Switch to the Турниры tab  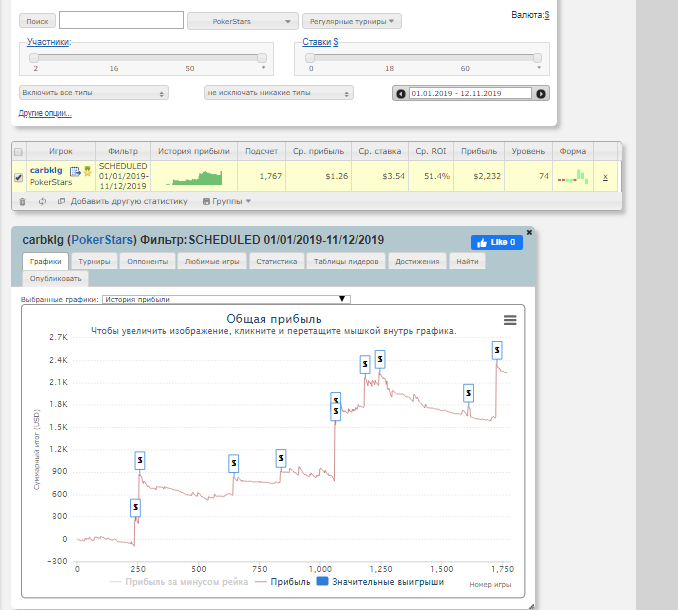pos(94,262)
